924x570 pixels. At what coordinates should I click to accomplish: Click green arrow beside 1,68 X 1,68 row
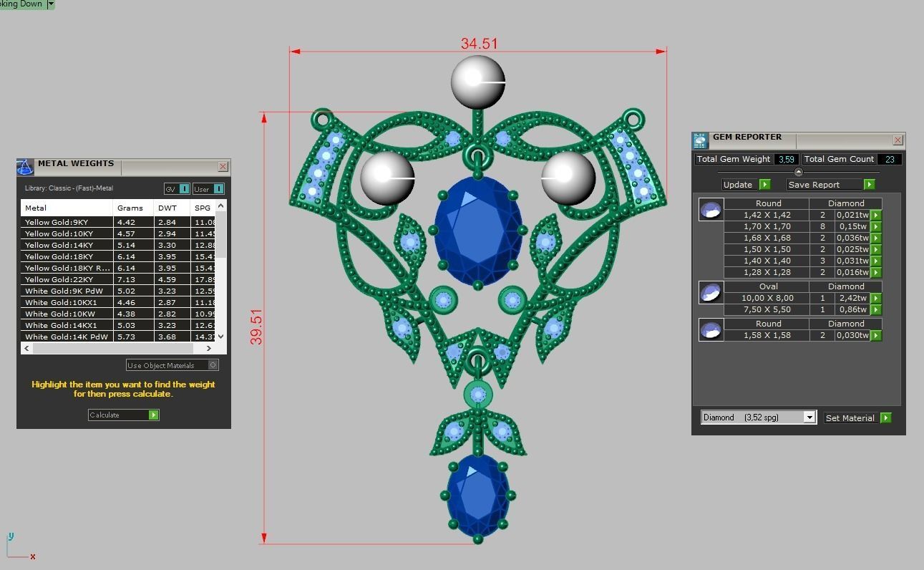coord(876,238)
